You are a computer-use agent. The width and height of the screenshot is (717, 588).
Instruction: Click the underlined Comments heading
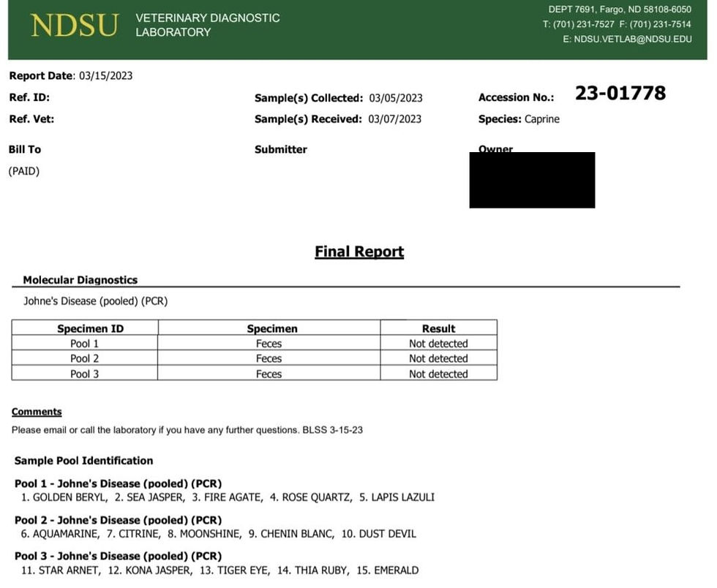tap(37, 412)
